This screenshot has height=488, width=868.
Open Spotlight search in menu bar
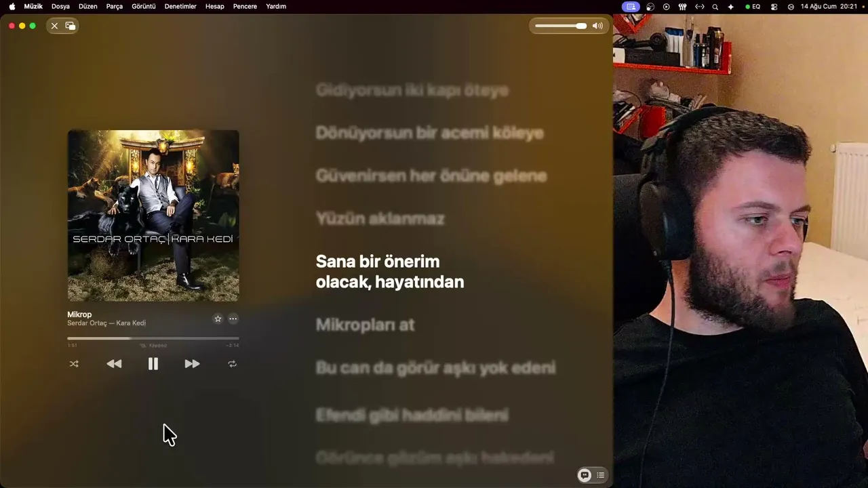tap(715, 6)
